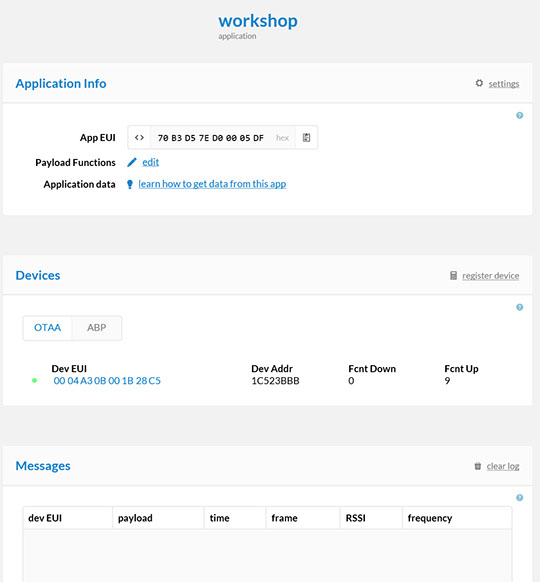Screen dimensions: 540x582
Task: Click the pencil icon beside Payload Functions
Action: click(132, 162)
